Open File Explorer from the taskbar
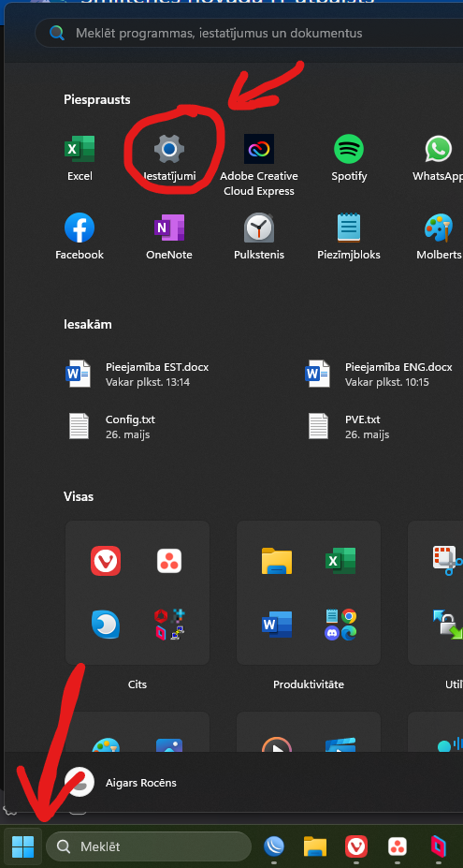 click(315, 846)
